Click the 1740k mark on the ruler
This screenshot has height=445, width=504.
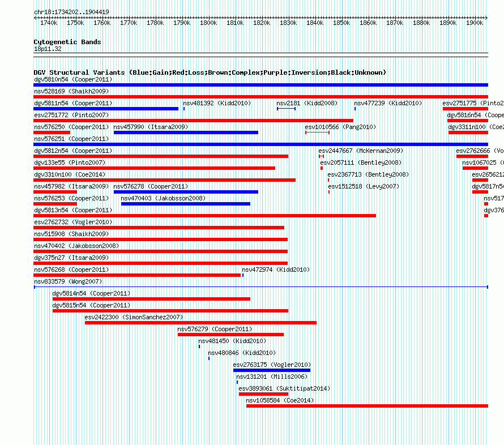click(49, 23)
